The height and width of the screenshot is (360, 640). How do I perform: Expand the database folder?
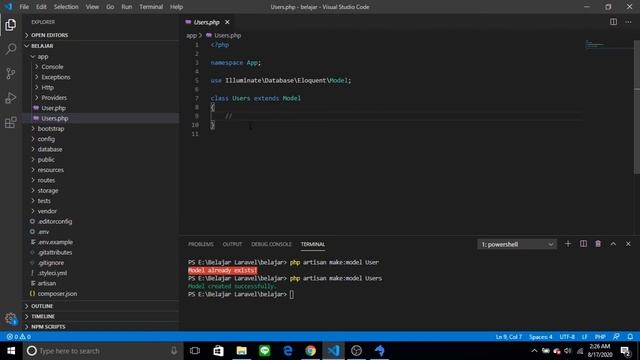[101, 149]
